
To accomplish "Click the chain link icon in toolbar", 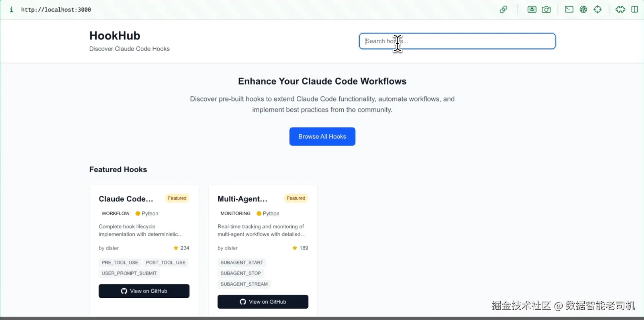I will click(x=503, y=10).
